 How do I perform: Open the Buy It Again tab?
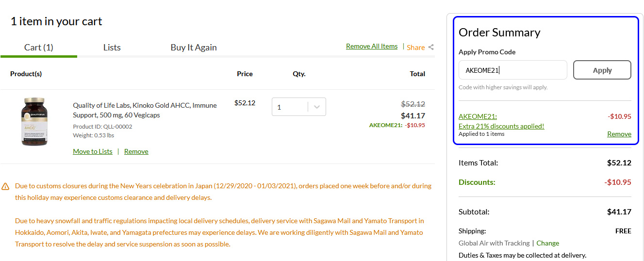tap(194, 47)
